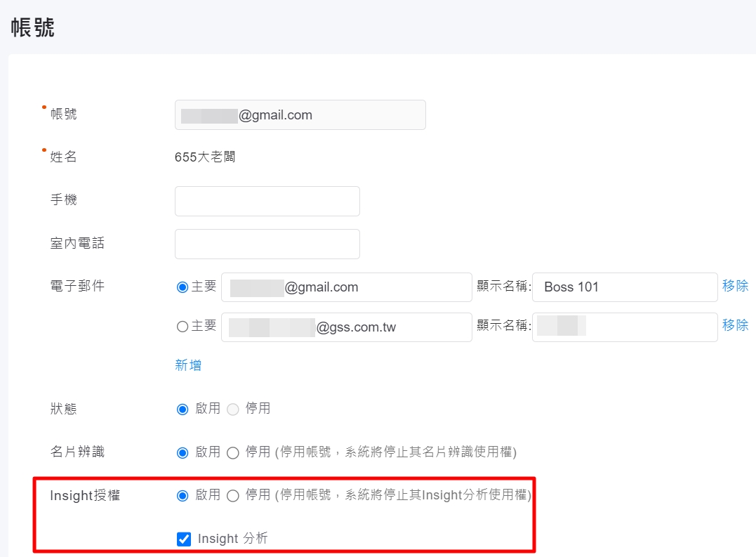Image resolution: width=756 pixels, height=557 pixels.
Task: Choose 啟用 for Insight授權
Action: point(183,496)
